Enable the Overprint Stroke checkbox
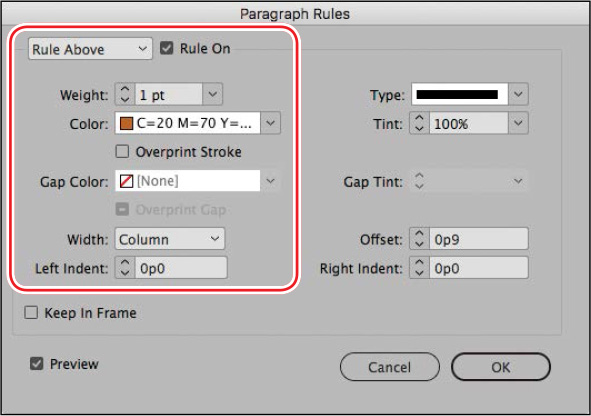The image size is (591, 416). (122, 151)
